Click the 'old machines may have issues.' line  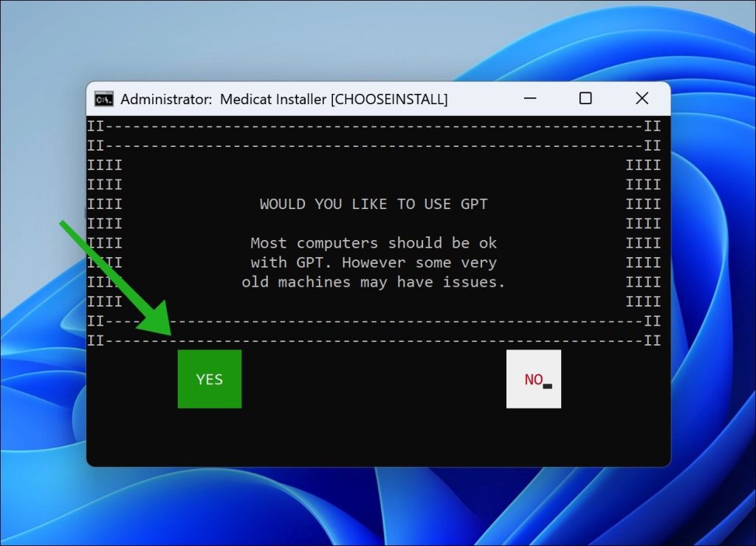(x=374, y=282)
